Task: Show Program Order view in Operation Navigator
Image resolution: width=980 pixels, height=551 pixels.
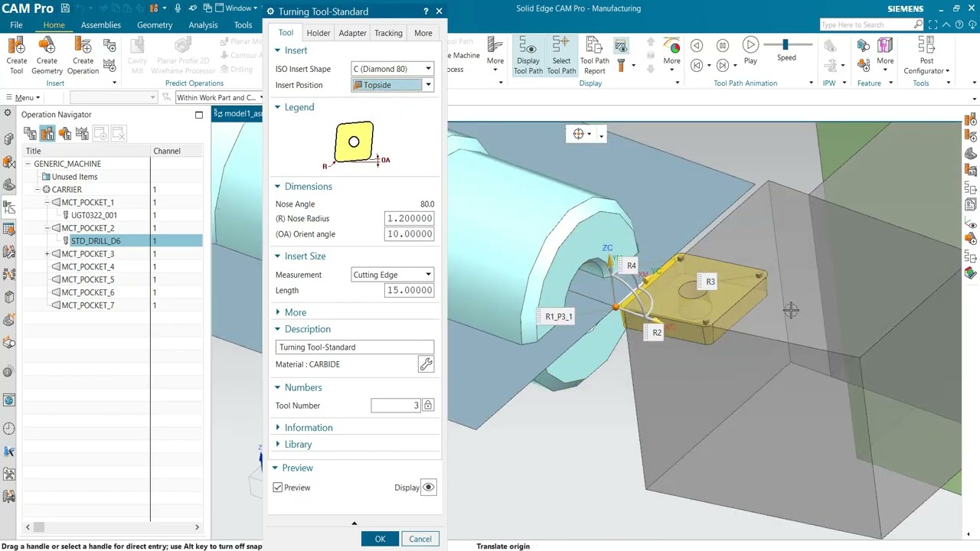Action: pos(30,134)
